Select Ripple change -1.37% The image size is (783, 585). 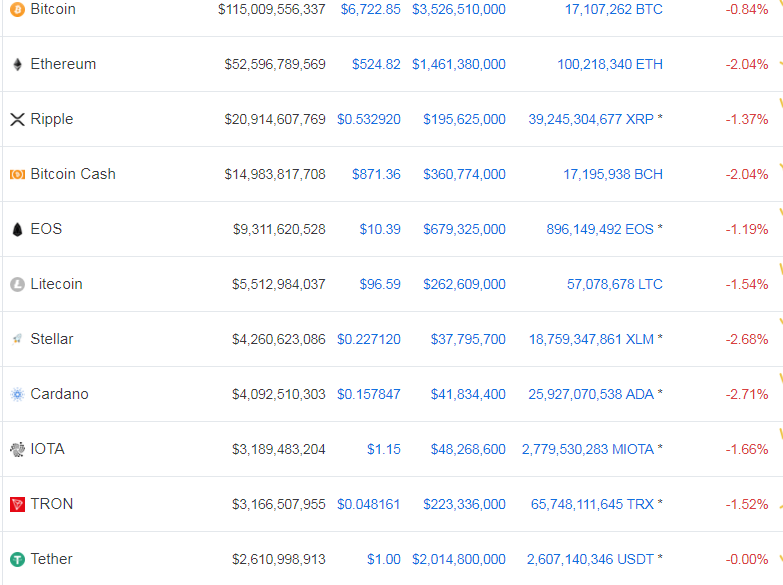pyautogui.click(x=747, y=119)
